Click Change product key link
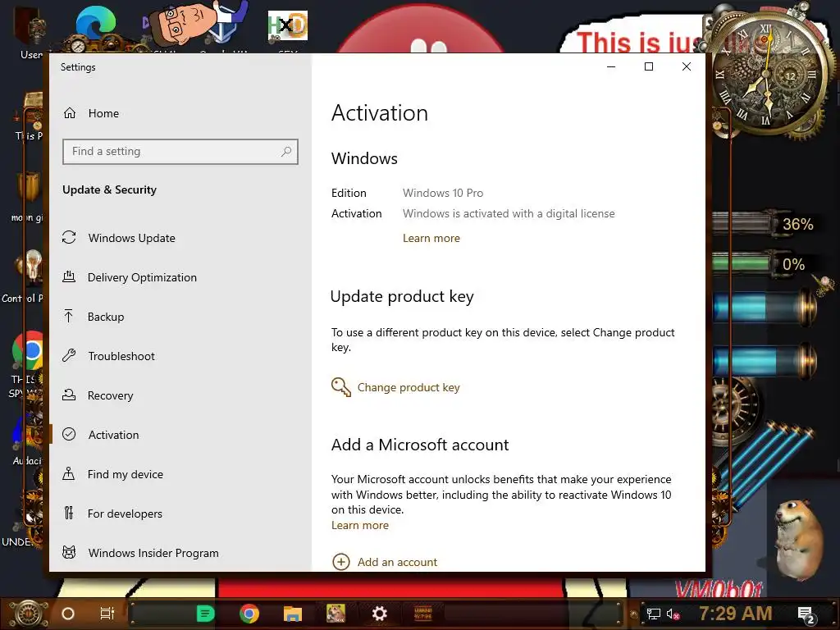 click(409, 387)
